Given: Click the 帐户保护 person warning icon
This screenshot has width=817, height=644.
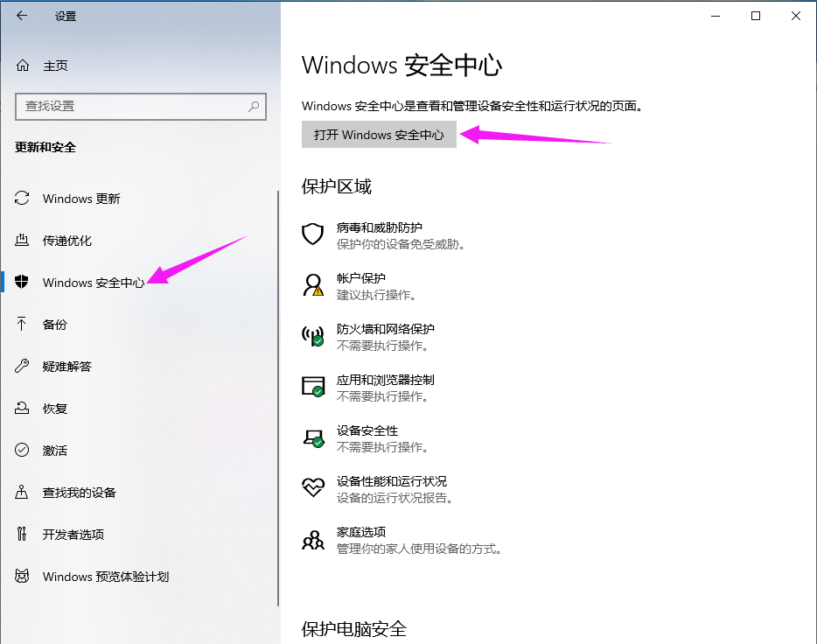Looking at the screenshot, I should click(312, 285).
